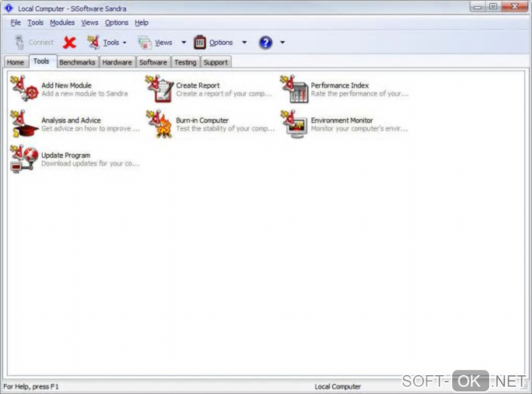Click 'Monitor your computer's envir...' text
This screenshot has height=394, width=532.
pos(359,129)
